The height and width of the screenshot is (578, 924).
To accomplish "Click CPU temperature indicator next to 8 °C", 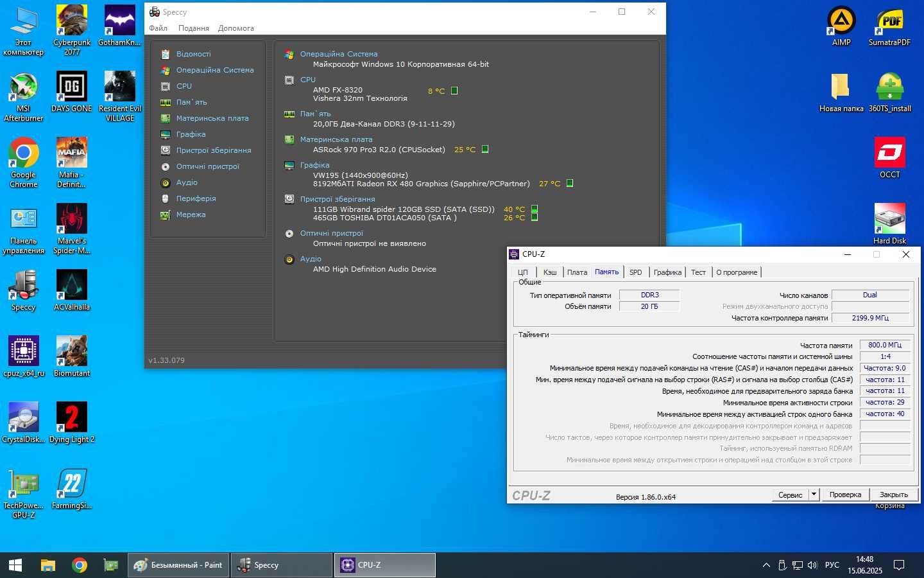I will click(x=454, y=91).
